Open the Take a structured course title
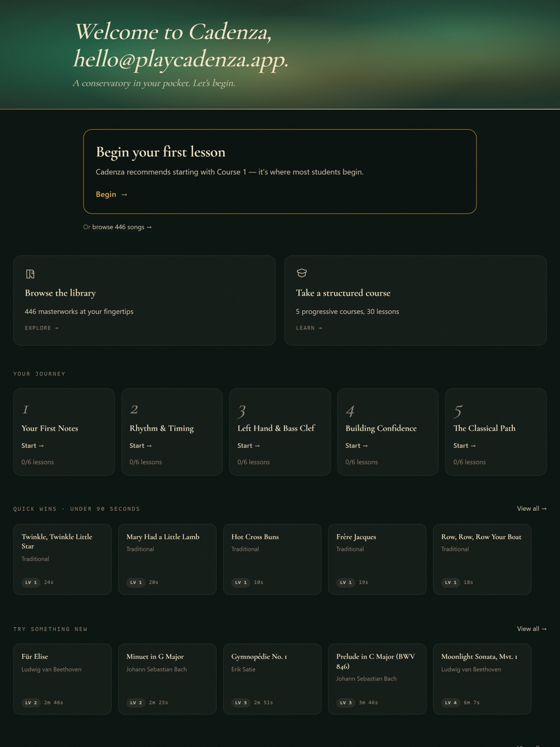Screen dimensions: 560x747 (x=343, y=293)
